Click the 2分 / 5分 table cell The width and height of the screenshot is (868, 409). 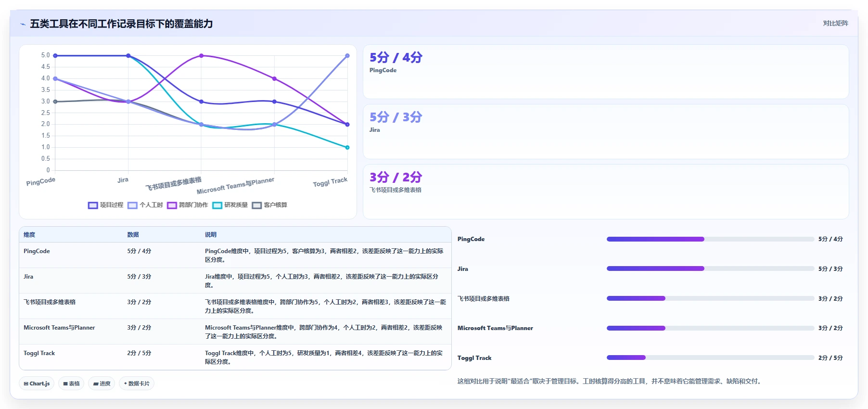pyautogui.click(x=139, y=353)
